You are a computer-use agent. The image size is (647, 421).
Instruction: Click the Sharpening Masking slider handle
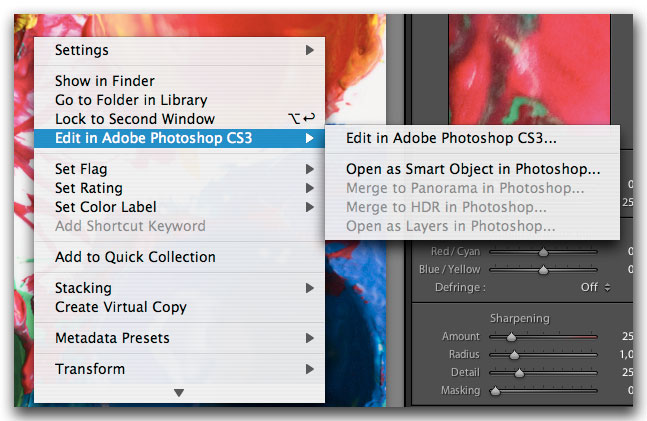pyautogui.click(x=495, y=391)
